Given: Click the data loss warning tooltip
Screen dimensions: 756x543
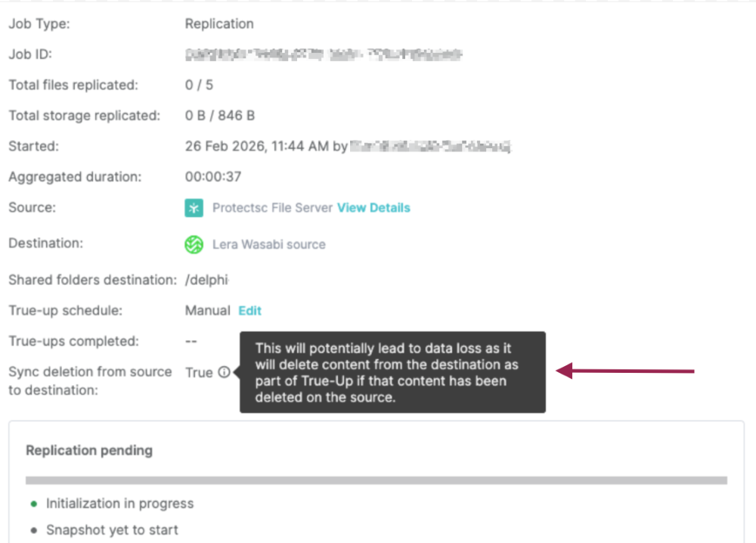Looking at the screenshot, I should [392, 372].
